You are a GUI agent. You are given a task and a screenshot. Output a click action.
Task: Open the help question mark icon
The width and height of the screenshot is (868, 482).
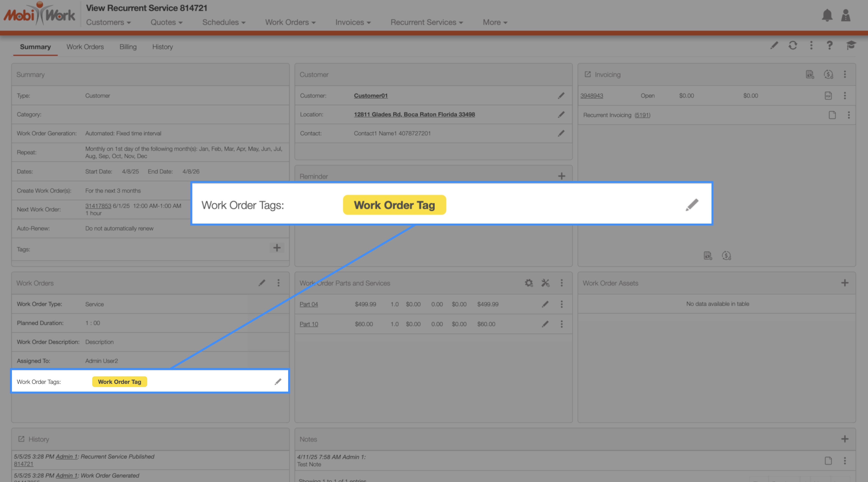pyautogui.click(x=829, y=45)
